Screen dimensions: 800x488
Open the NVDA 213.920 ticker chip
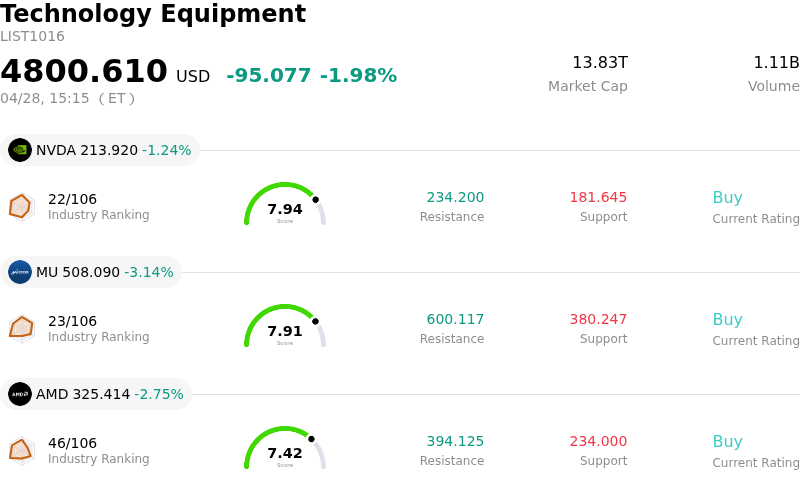point(100,150)
